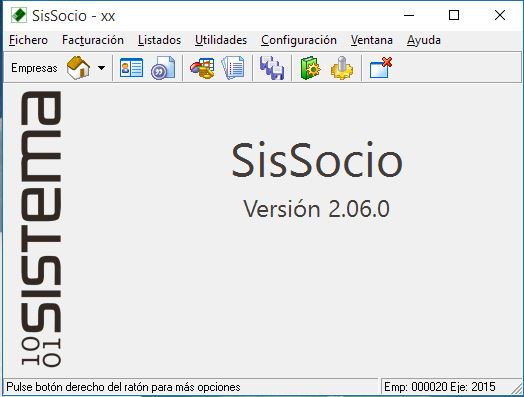Maximize the SisSocio window

(454, 15)
